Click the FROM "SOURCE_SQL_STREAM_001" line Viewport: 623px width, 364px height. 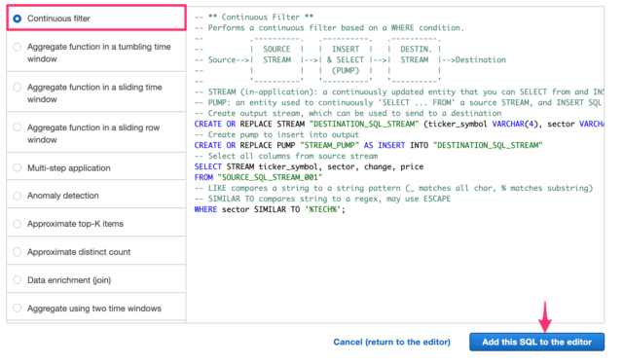[x=258, y=178]
